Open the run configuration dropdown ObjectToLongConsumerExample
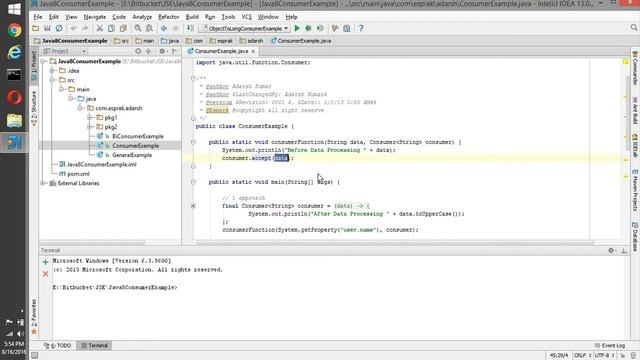This screenshot has height=360, width=640. point(244,29)
